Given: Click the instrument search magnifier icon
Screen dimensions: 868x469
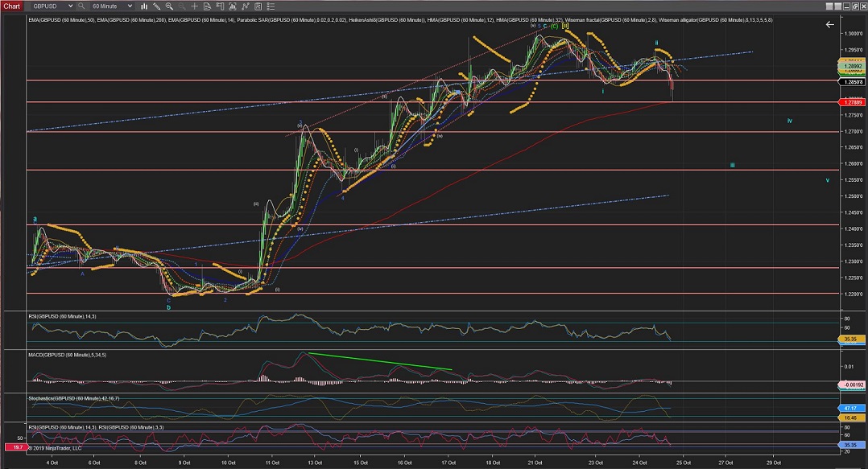Looking at the screenshot, I should pyautogui.click(x=81, y=6).
